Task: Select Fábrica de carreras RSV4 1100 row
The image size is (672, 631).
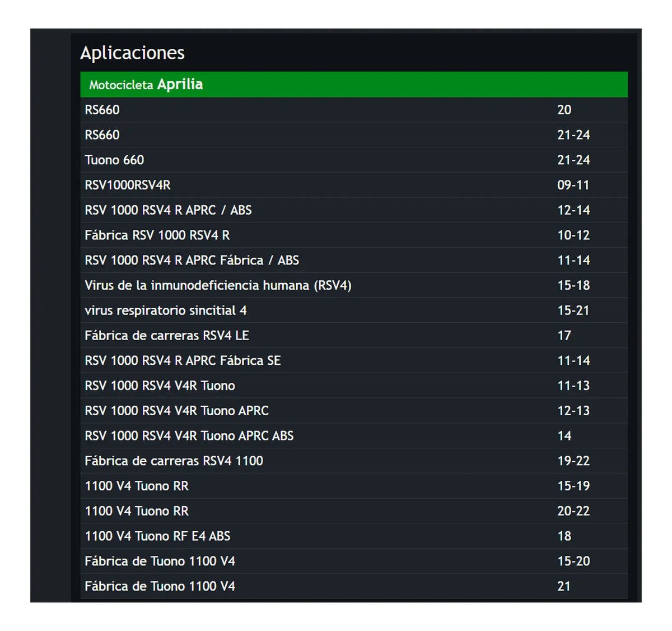Action: [354, 461]
